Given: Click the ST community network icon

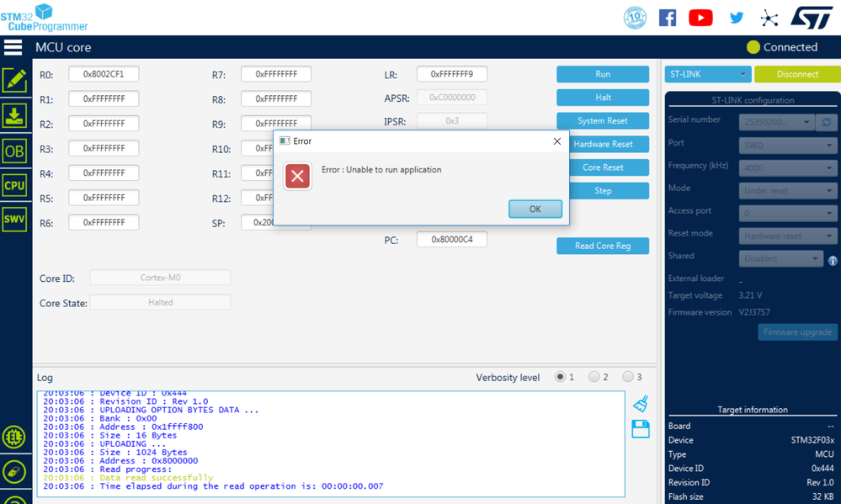Looking at the screenshot, I should click(769, 18).
